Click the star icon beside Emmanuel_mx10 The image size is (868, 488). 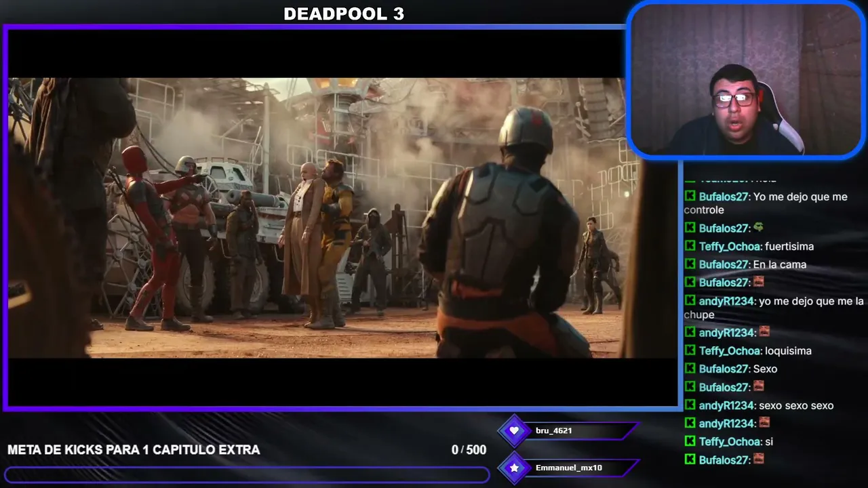tap(514, 468)
